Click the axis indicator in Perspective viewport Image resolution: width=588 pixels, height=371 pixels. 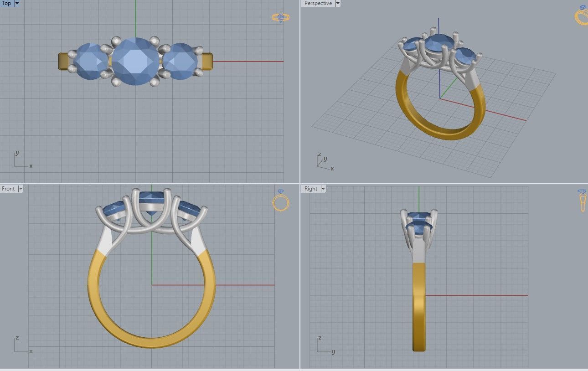pyautogui.click(x=325, y=162)
